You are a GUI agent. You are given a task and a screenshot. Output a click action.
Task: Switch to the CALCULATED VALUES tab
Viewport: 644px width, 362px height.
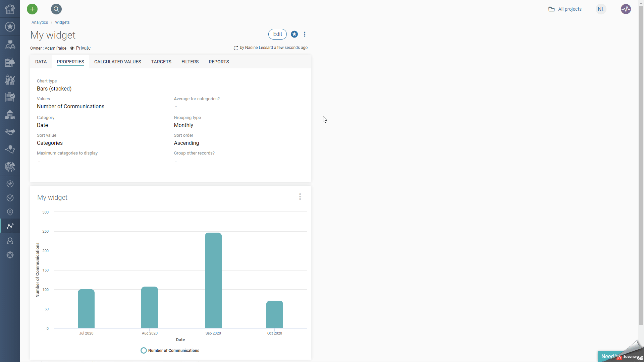coord(118,62)
